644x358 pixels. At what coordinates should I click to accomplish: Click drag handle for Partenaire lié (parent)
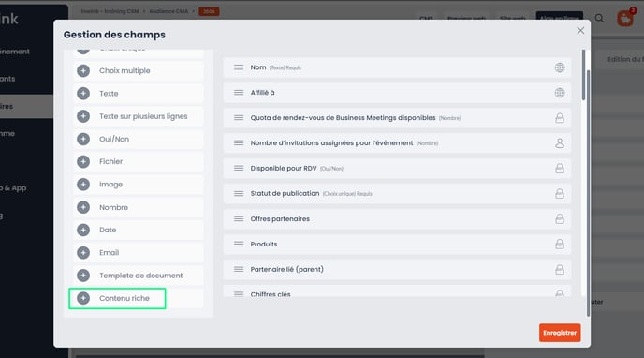pos(239,269)
